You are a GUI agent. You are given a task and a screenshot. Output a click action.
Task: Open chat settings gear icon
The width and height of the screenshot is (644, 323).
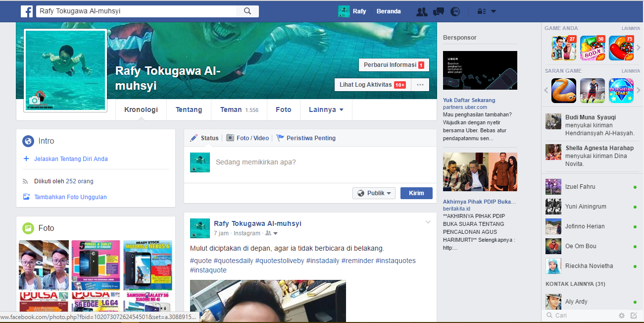(622, 316)
